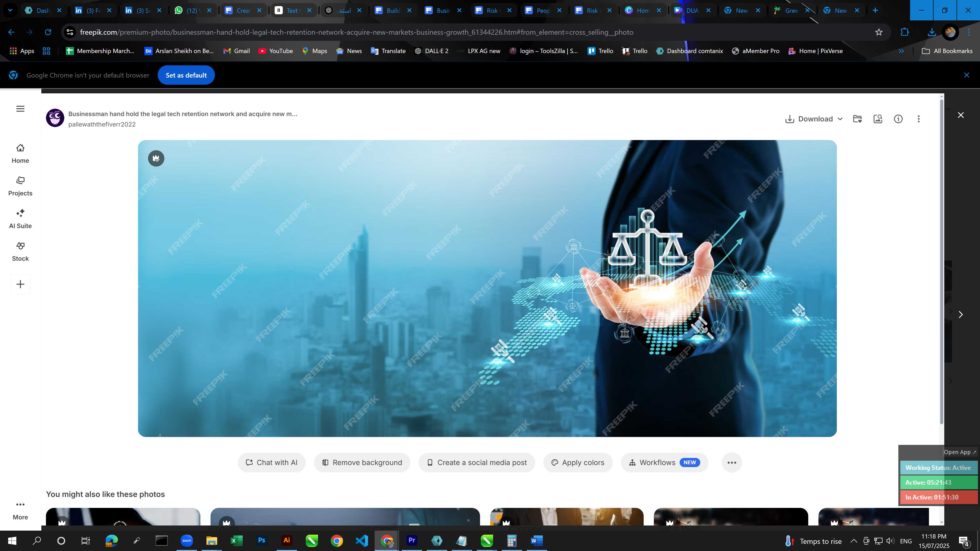
Task: Switch to the Text tab
Action: (293, 10)
